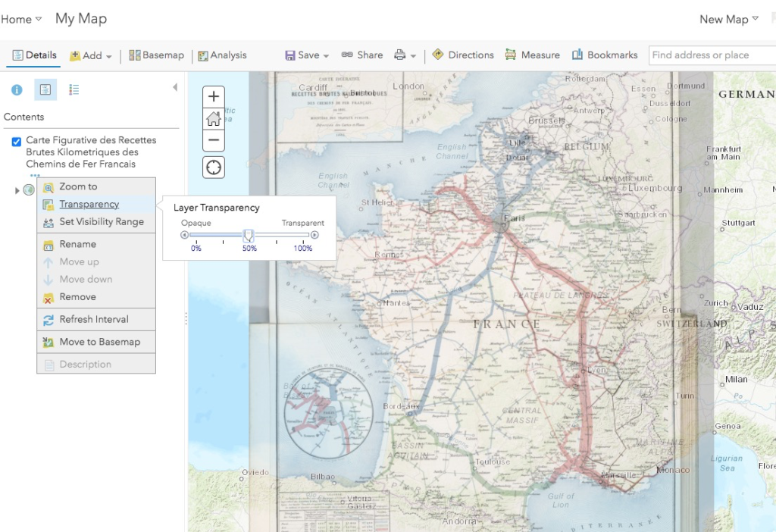This screenshot has height=532, width=776.
Task: Show the Legend panel icon
Action: [74, 90]
